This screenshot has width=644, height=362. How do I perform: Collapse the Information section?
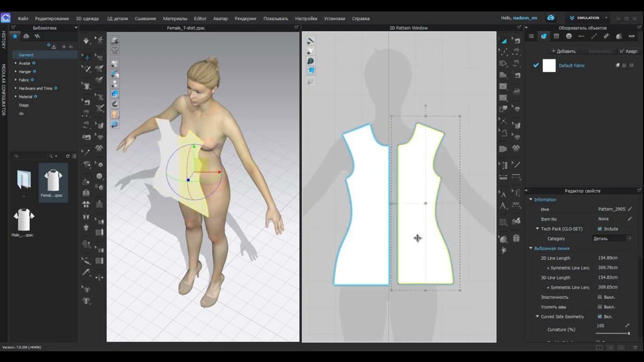pyautogui.click(x=531, y=200)
